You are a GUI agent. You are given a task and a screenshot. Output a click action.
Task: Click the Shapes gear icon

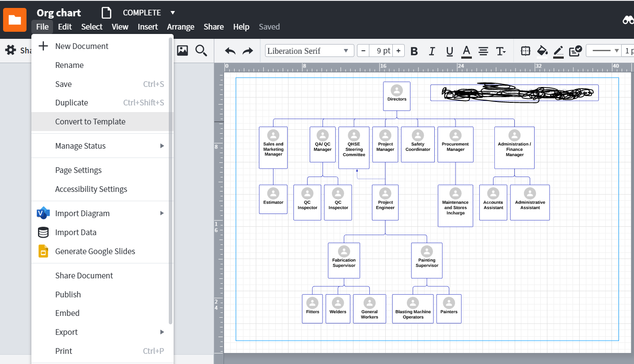click(11, 50)
